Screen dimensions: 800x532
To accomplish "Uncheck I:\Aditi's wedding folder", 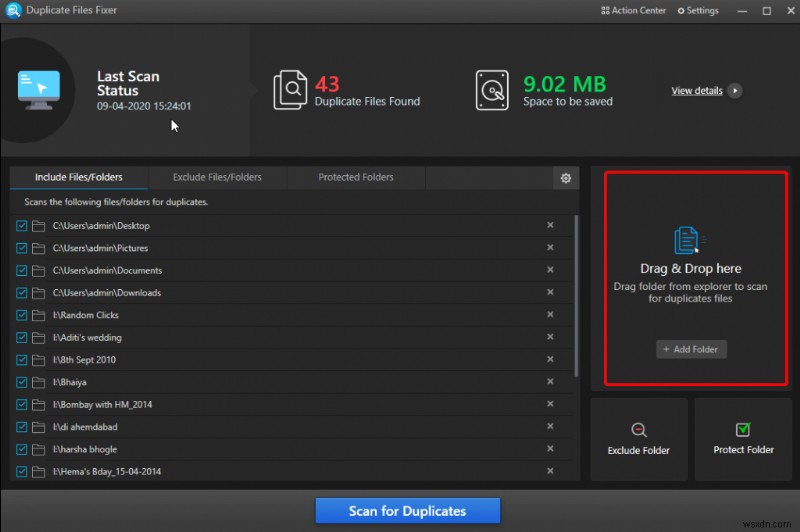I will click(x=21, y=338).
